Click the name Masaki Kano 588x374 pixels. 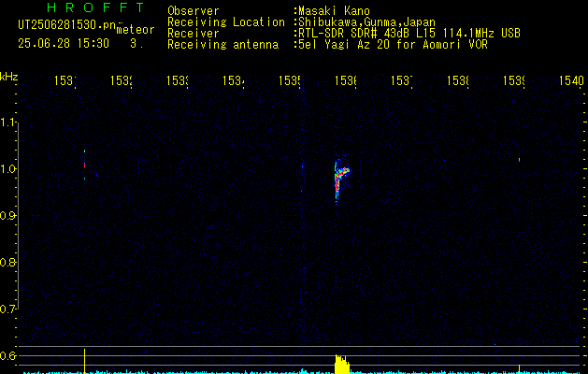click(334, 11)
